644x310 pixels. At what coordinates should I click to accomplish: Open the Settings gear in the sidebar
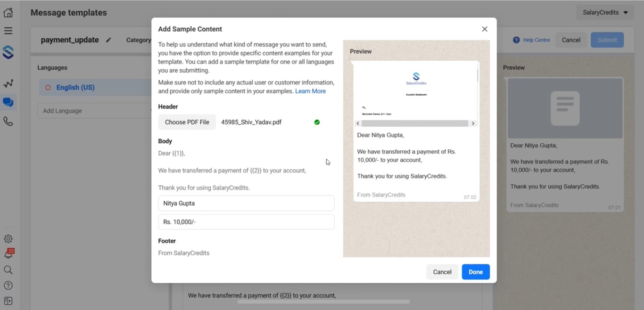[x=8, y=239]
